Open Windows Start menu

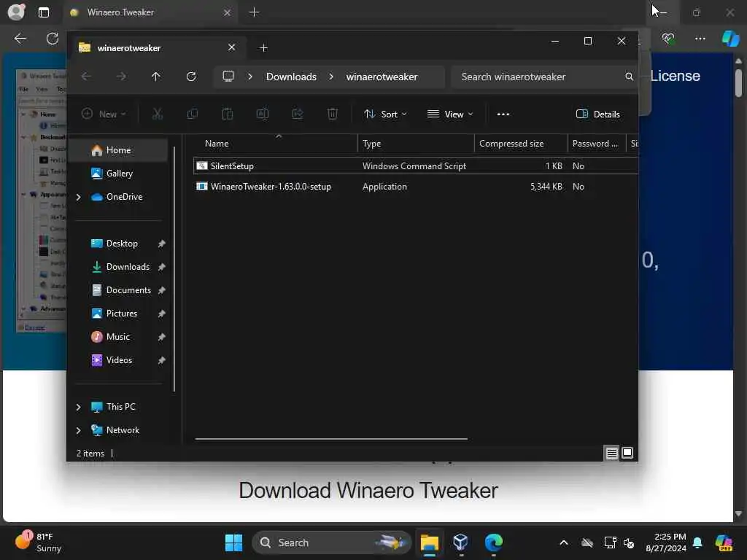coord(233,542)
